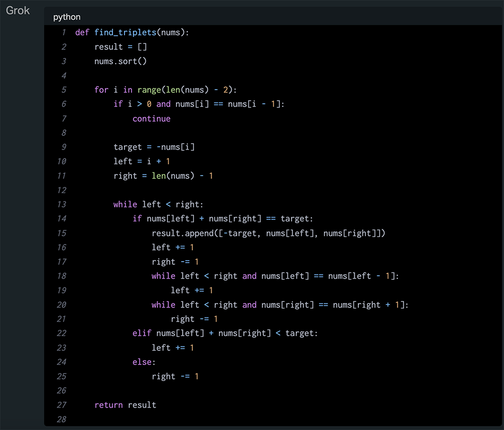Click line number 1 in gutter
This screenshot has width=504, height=430.
tap(64, 33)
